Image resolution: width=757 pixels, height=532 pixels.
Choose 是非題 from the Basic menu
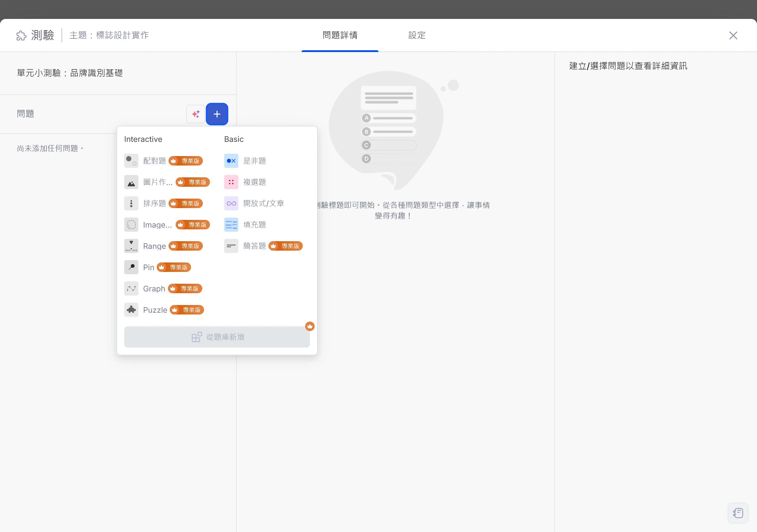(x=255, y=161)
